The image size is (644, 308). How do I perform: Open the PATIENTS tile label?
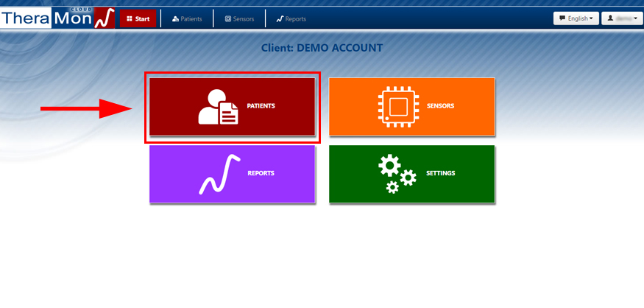[261, 106]
